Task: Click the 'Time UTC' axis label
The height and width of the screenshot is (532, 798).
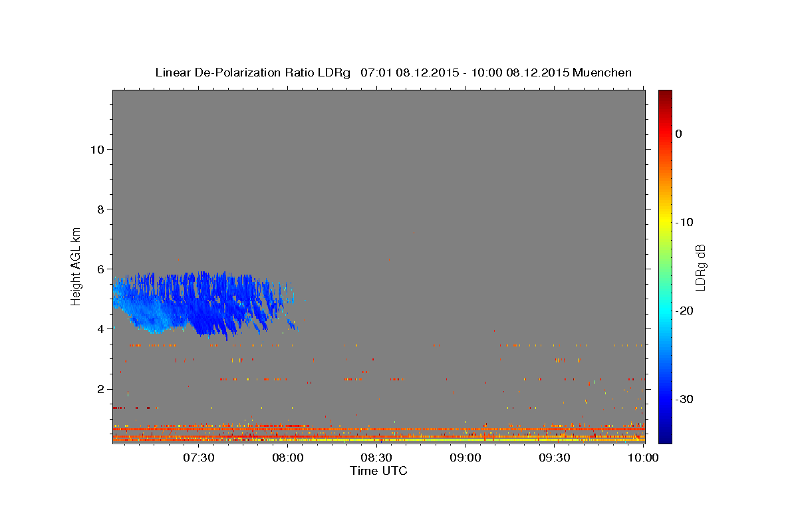Action: click(378, 471)
